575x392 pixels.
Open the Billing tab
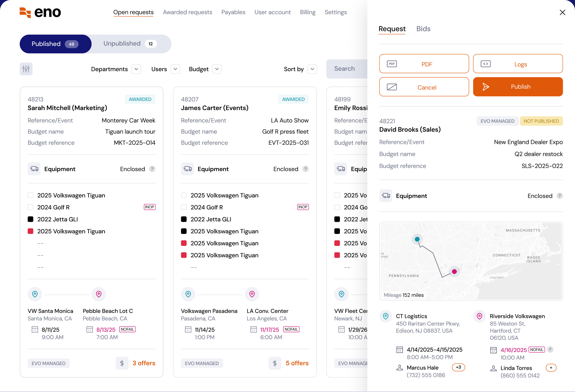pyautogui.click(x=308, y=12)
